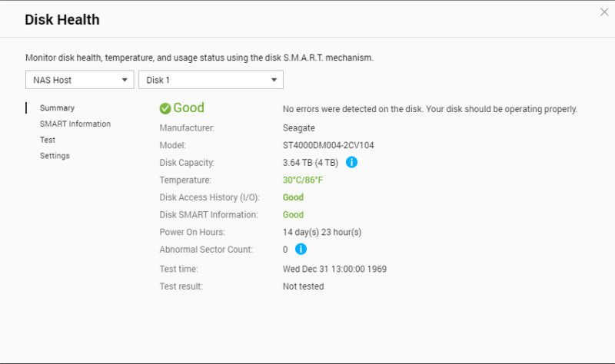Click the Abnormal Sector Count label
The width and height of the screenshot is (615, 364).
(x=206, y=250)
